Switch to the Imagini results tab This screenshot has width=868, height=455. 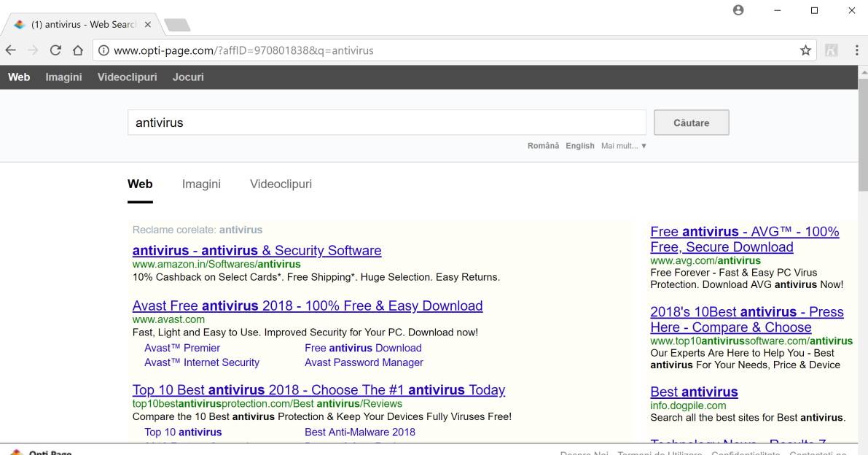pyautogui.click(x=201, y=184)
